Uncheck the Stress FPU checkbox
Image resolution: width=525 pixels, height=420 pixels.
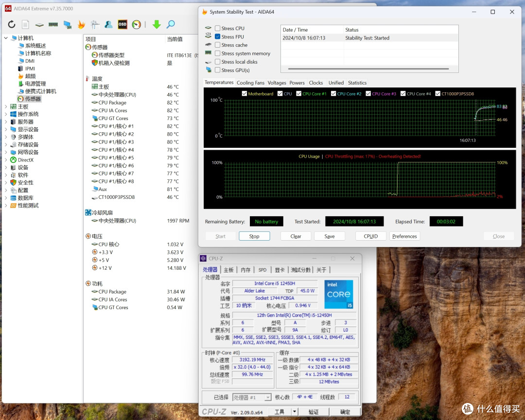pyautogui.click(x=218, y=37)
